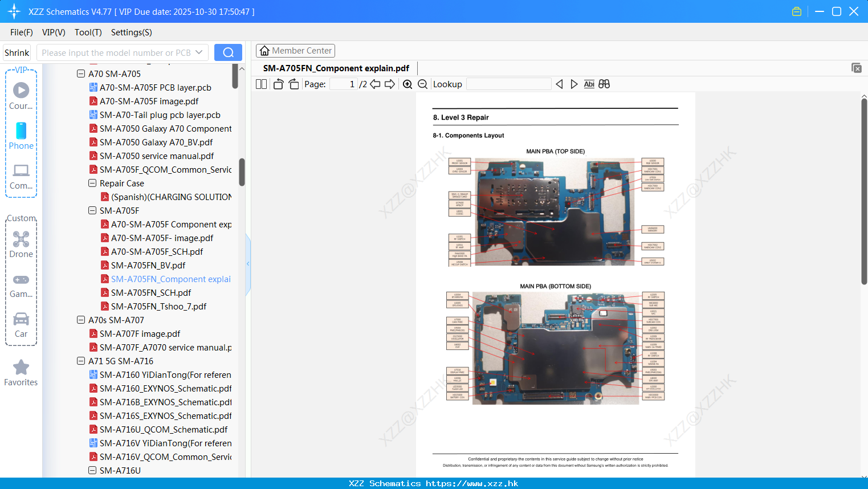This screenshot has width=868, height=489.
Task: Find previous lookup result
Action: click(559, 84)
